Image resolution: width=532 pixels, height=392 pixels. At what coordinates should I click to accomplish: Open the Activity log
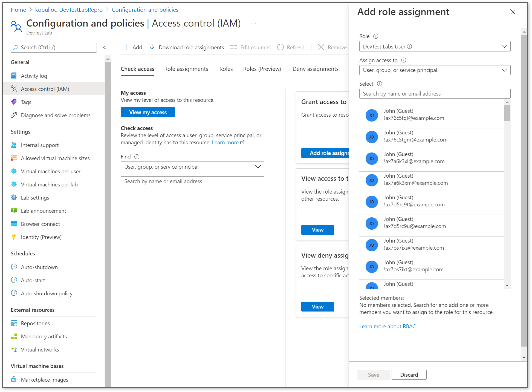34,76
